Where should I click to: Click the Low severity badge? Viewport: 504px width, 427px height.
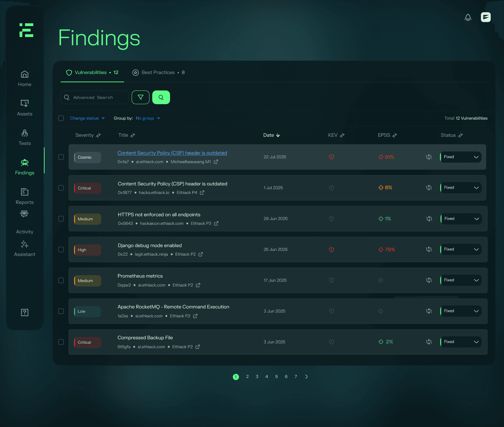pos(87,312)
